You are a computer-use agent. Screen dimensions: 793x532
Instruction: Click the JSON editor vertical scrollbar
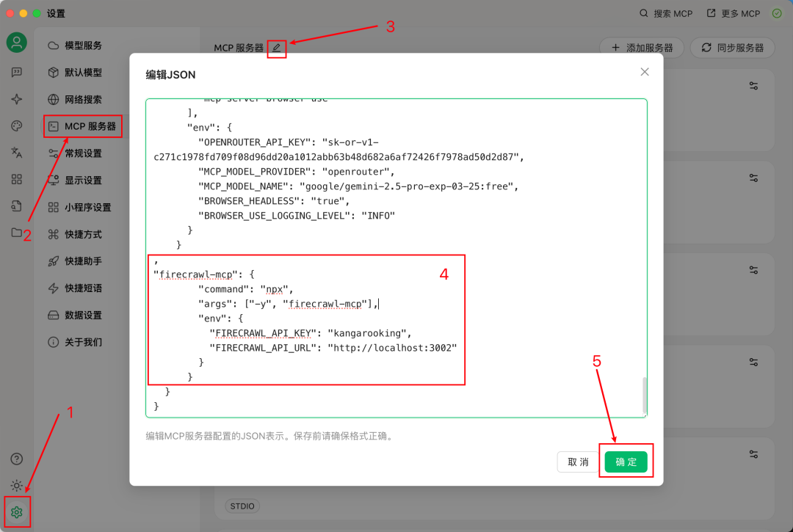pyautogui.click(x=645, y=395)
